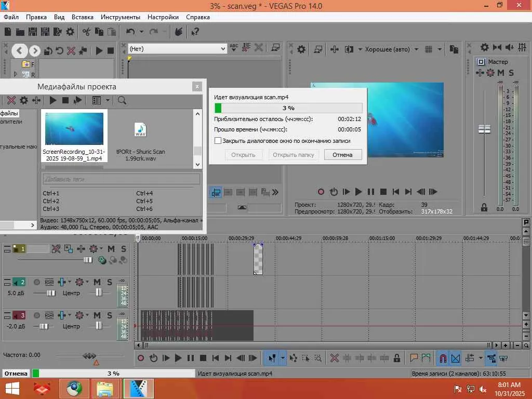The width and height of the screenshot is (532, 399).
Task: Click the timeline Go to Start button
Action: point(216,358)
